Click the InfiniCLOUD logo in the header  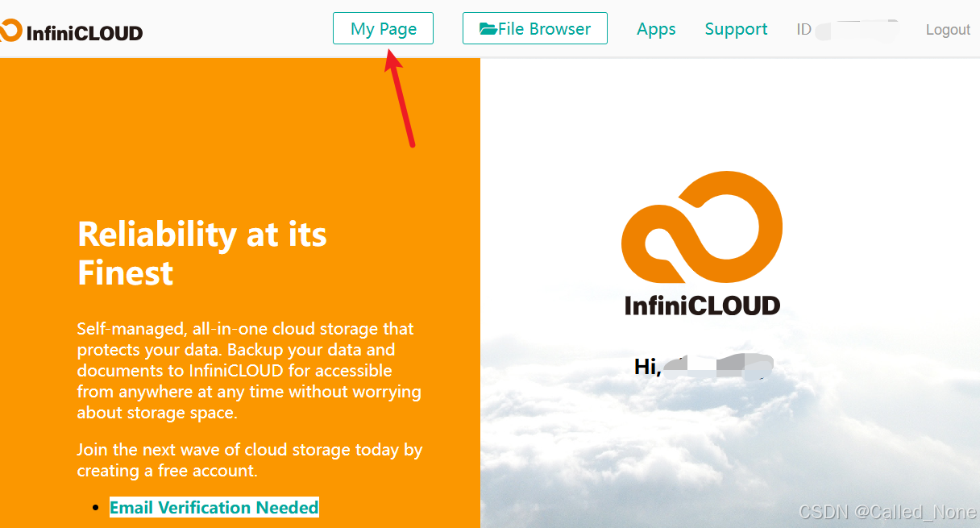(x=72, y=32)
